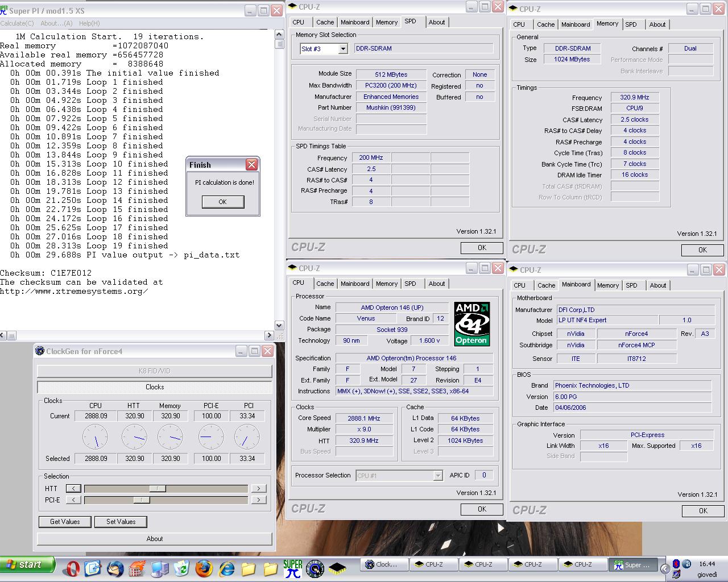728x582 pixels.
Task: Click the Checksum: C1E7E012 line in Super PI
Action: [45, 273]
